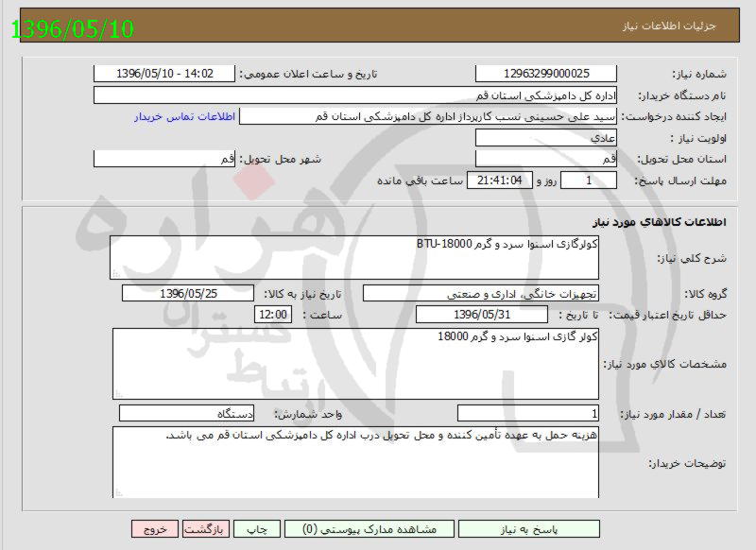Click the چاپ (print) button
The width and height of the screenshot is (756, 550).
pos(258,529)
